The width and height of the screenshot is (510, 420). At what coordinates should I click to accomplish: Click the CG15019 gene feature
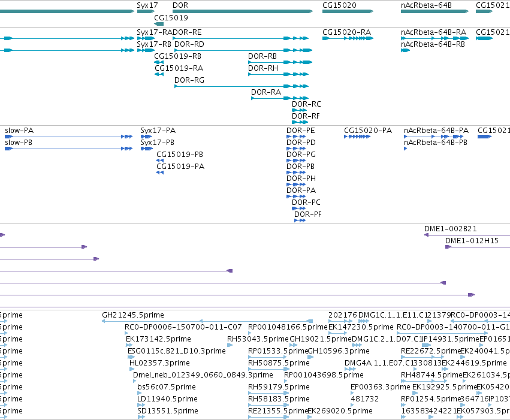pos(159,24)
